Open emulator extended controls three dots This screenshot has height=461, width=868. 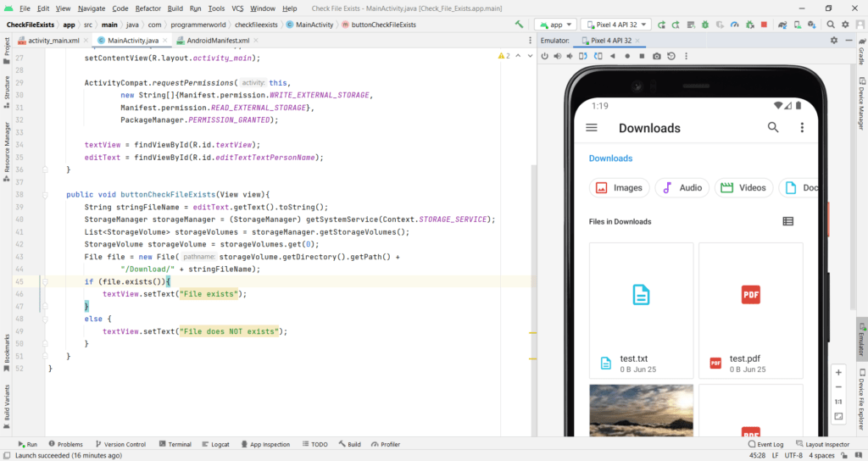686,56
